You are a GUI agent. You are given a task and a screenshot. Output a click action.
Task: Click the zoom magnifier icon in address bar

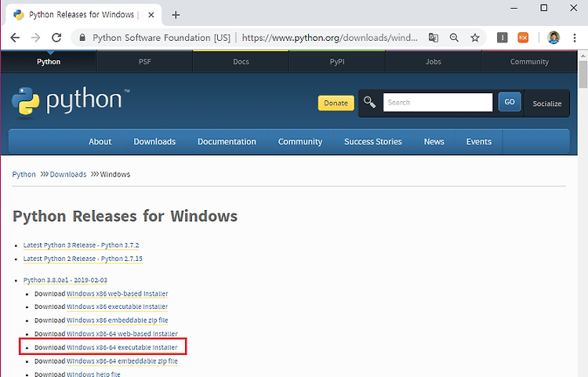[454, 38]
